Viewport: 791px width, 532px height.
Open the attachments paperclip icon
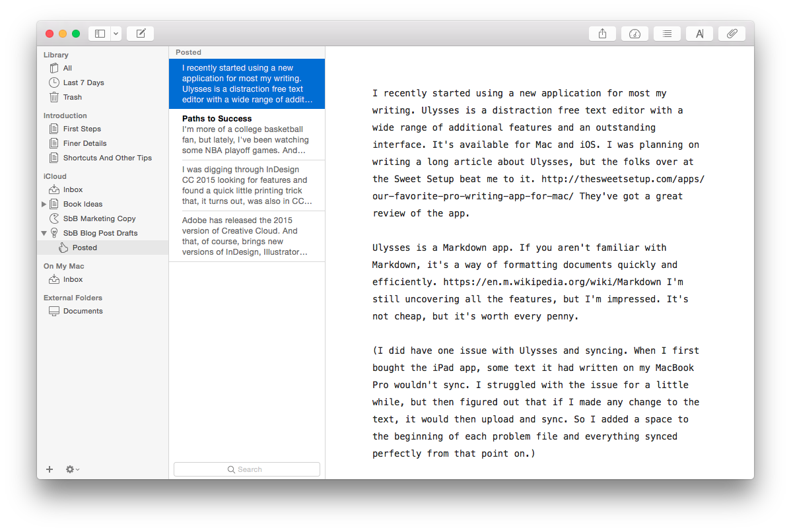[x=732, y=34]
